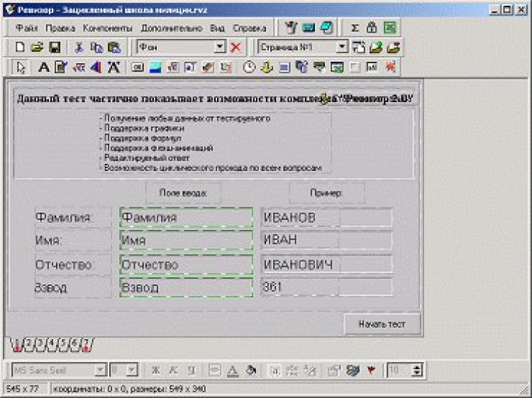Open the Справка menu

point(250,28)
